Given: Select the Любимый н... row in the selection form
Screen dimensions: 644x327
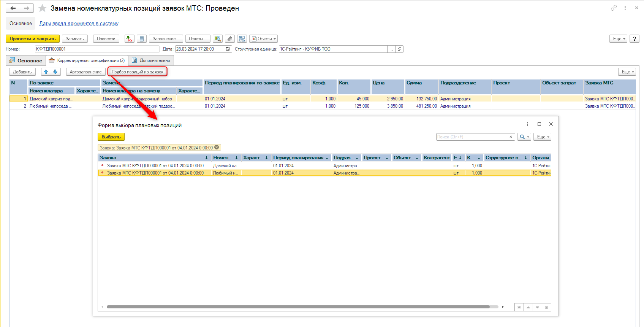Looking at the screenshot, I should tap(324, 173).
